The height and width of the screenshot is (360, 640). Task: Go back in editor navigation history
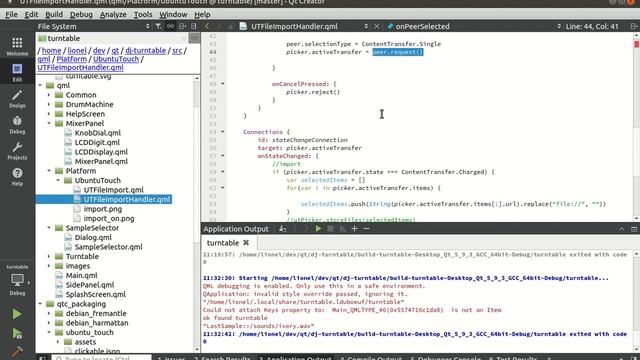pyautogui.click(x=207, y=26)
